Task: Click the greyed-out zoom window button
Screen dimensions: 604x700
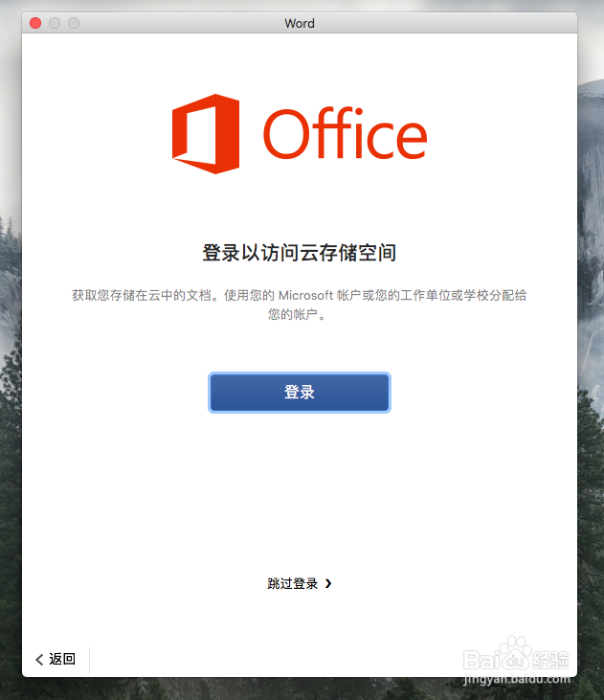Action: [74, 23]
